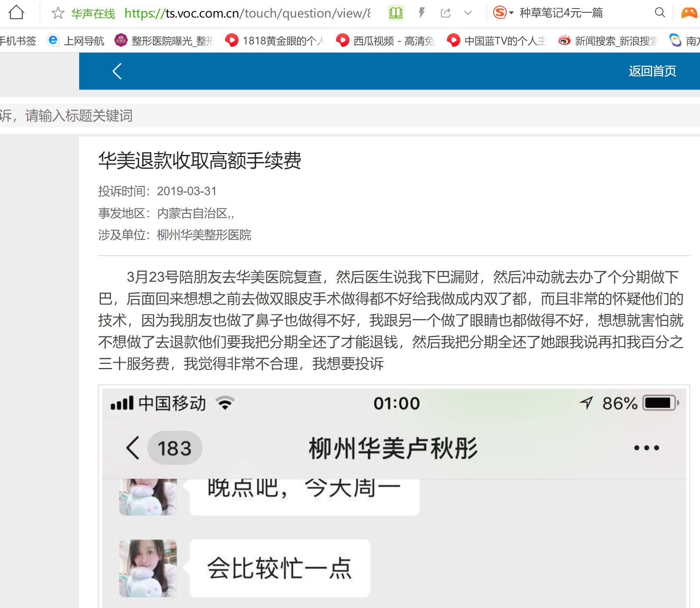Click the Weibo eye icon beside 新闻搜索
The image size is (700, 608).
[564, 40]
